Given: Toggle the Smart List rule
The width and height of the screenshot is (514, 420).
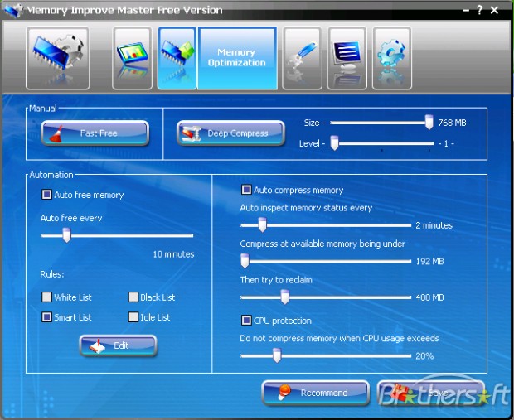Looking at the screenshot, I should (46, 317).
